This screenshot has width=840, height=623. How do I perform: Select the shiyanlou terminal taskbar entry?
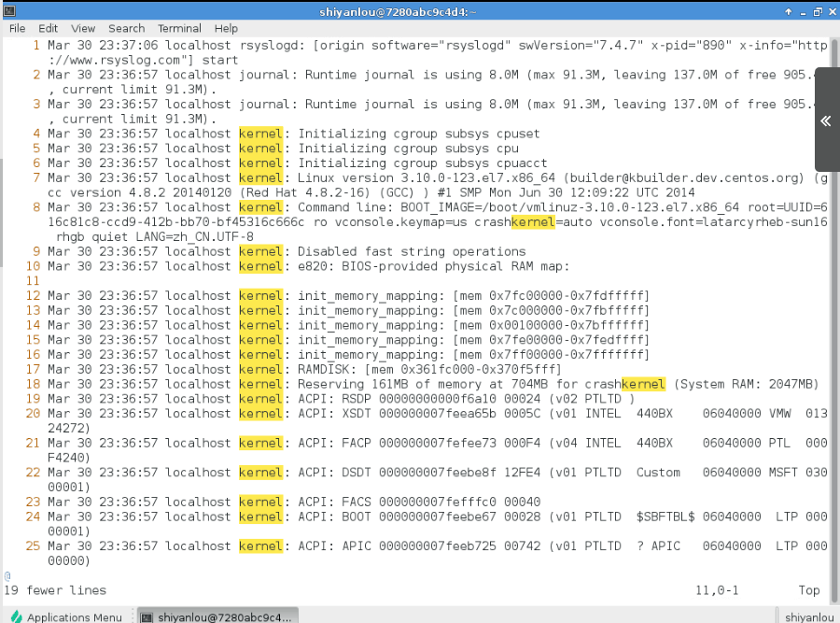pyautogui.click(x=217, y=616)
